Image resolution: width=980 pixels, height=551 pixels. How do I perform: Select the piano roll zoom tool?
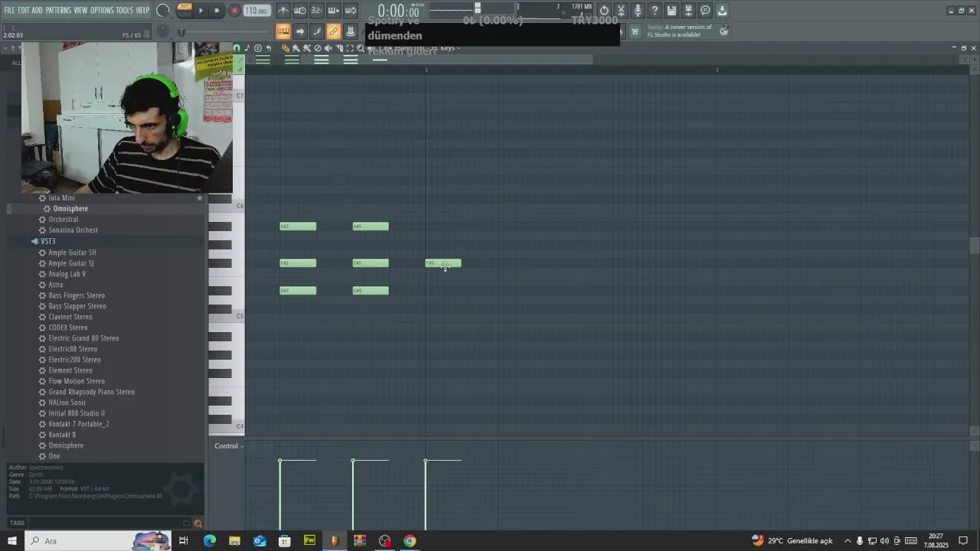[361, 47]
